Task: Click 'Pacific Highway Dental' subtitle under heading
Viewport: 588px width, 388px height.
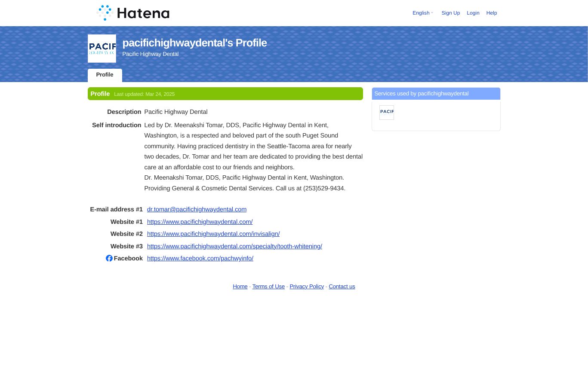Action: (150, 54)
